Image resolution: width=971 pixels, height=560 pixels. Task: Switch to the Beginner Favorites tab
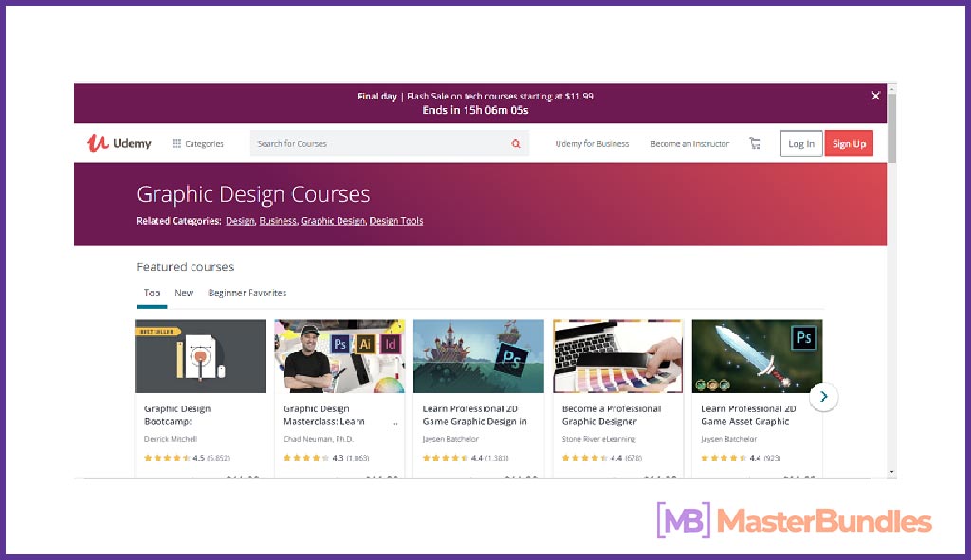pos(247,293)
